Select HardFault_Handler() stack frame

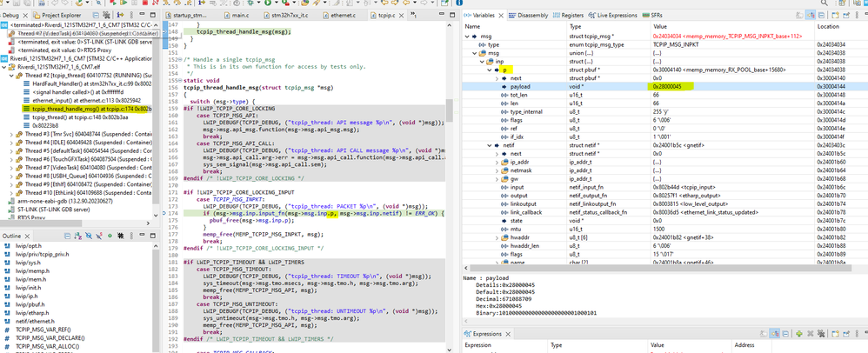[91, 83]
